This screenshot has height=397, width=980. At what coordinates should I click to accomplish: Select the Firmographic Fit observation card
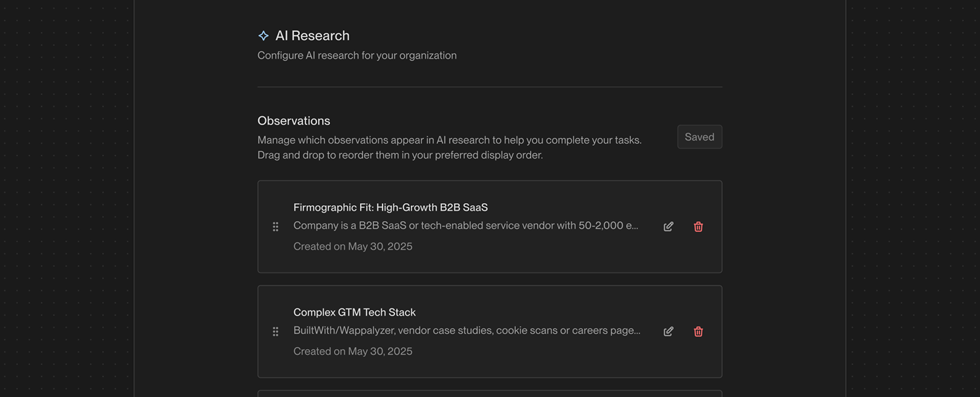pyautogui.click(x=490, y=226)
